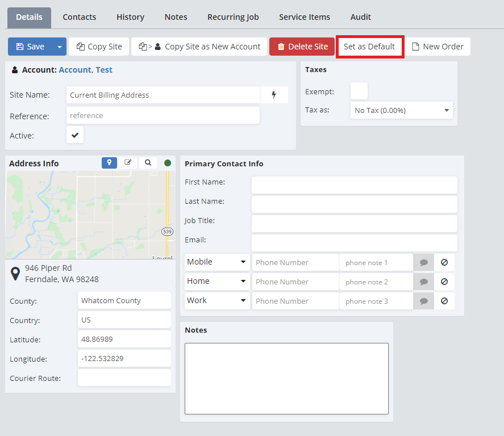
Task: Toggle the Active checkbox
Action: point(75,135)
